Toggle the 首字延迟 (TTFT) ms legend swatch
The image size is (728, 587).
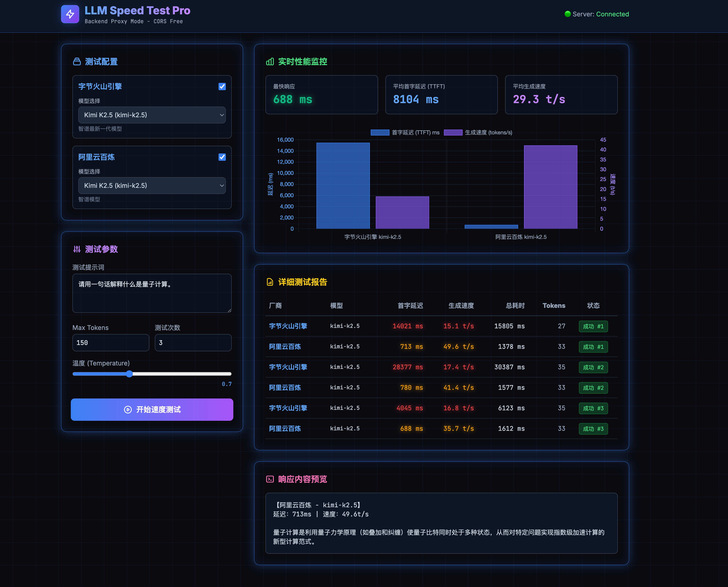click(380, 133)
